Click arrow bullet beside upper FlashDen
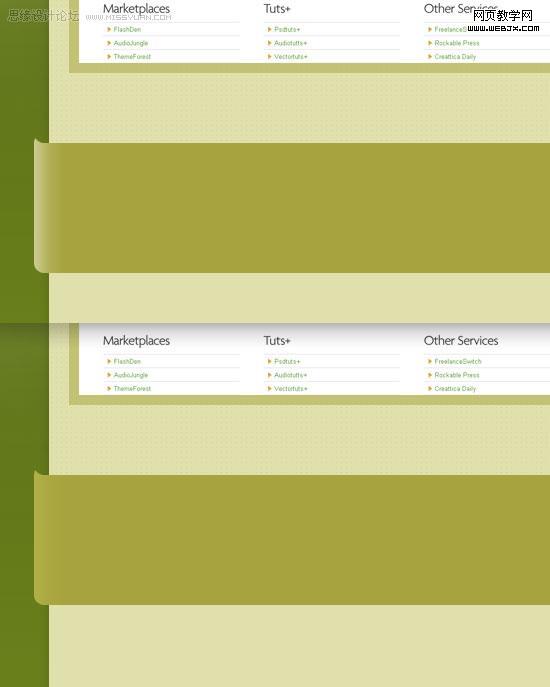This screenshot has height=687, width=550. pos(109,29)
